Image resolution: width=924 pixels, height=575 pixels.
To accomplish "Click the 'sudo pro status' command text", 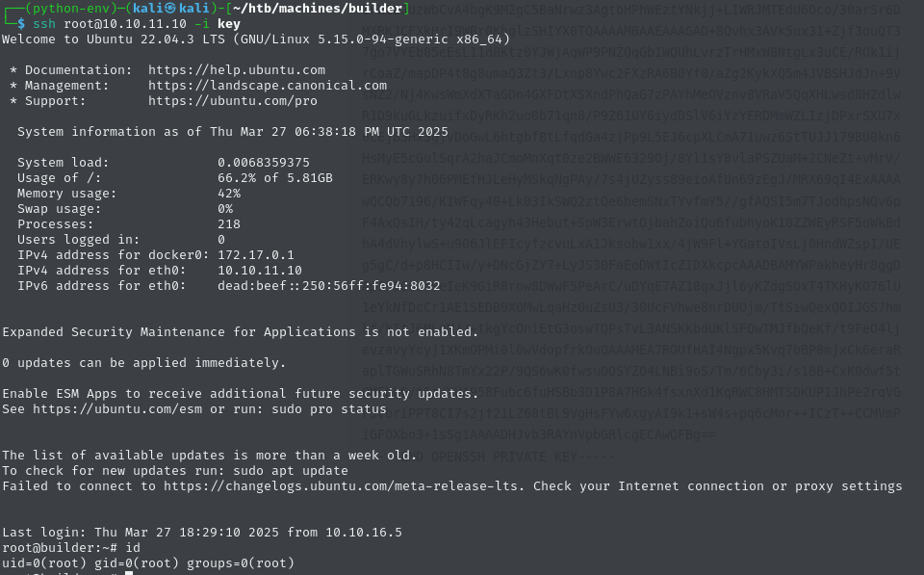I will tap(329, 408).
